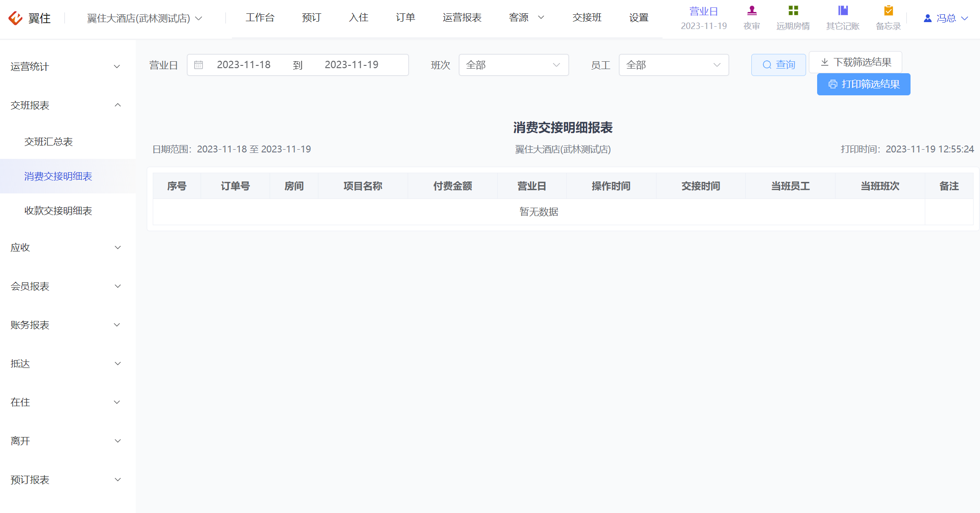Click the 订单号 column header
The image size is (980, 513).
pyautogui.click(x=235, y=186)
